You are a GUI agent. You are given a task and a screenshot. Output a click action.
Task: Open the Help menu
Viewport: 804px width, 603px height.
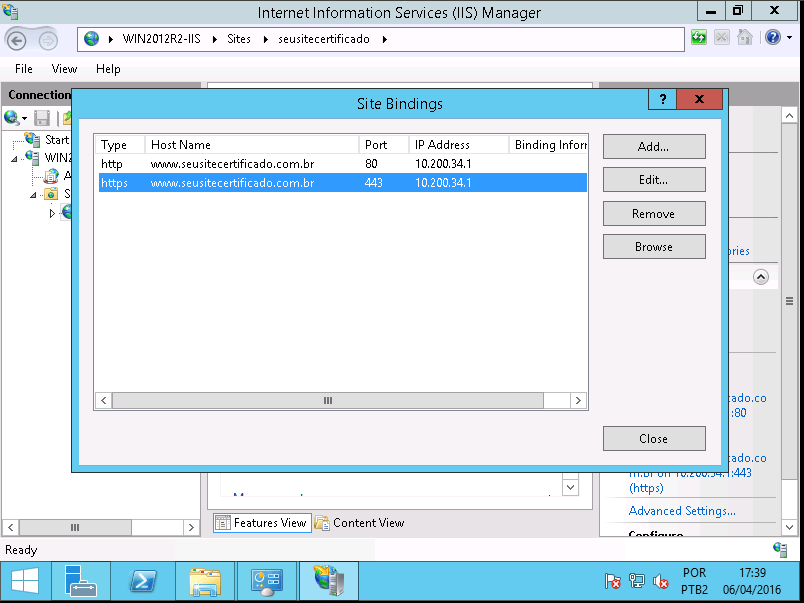click(108, 69)
